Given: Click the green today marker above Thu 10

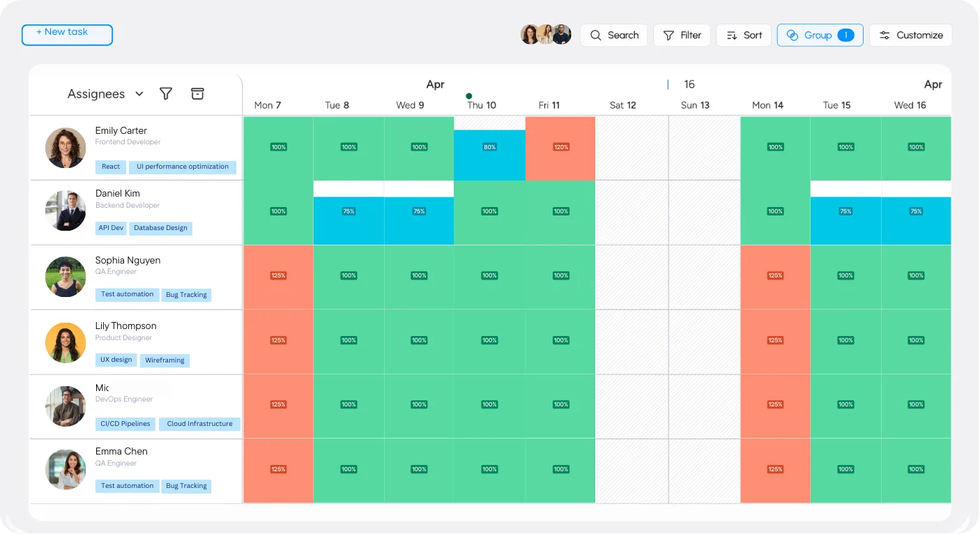Looking at the screenshot, I should 468,96.
